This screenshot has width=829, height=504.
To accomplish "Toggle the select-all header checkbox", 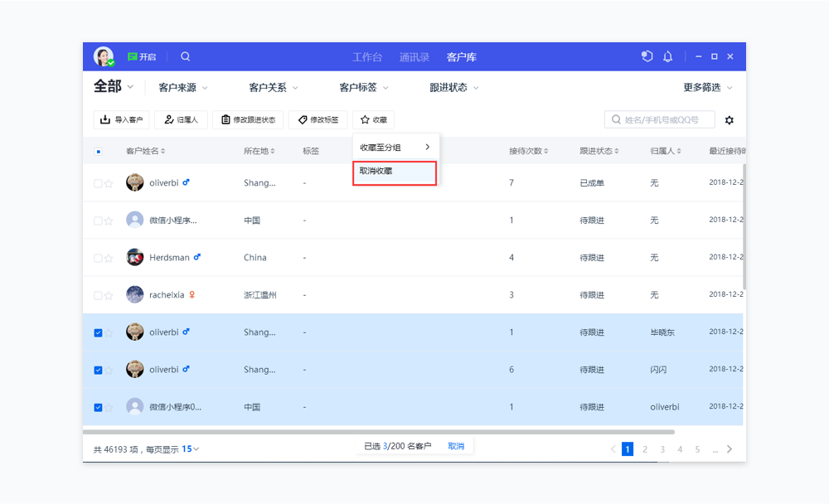I will (x=98, y=152).
